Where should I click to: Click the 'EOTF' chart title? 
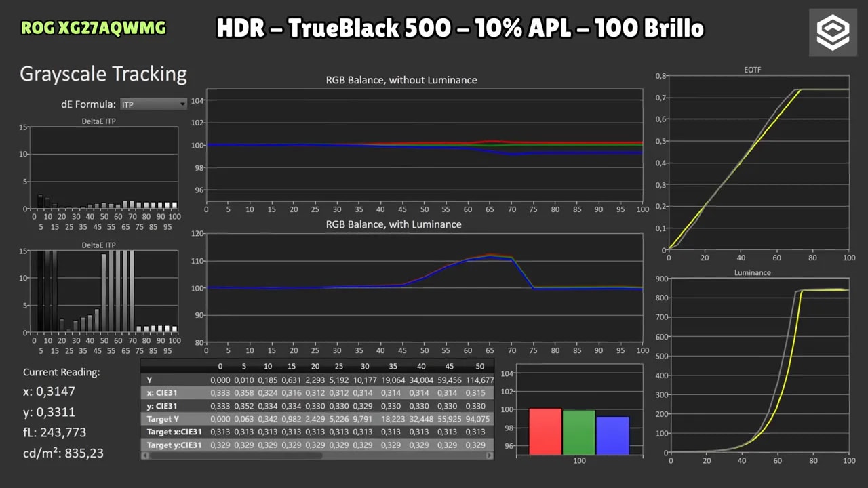[x=752, y=70]
